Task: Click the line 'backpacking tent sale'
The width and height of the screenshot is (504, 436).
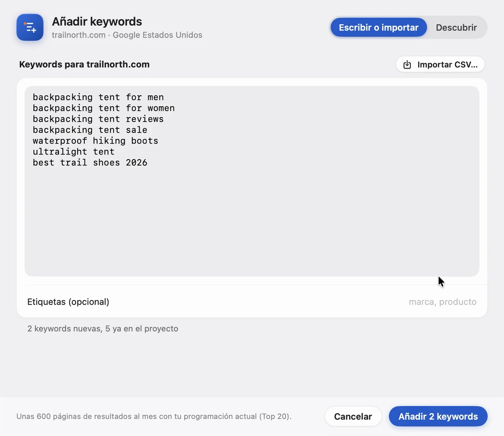Action: click(90, 130)
